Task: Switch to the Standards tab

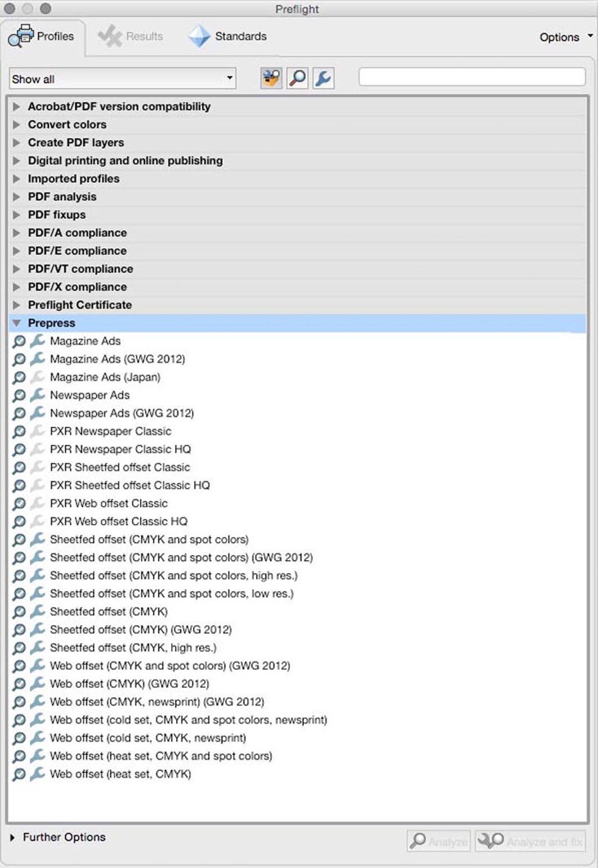Action: coord(228,37)
